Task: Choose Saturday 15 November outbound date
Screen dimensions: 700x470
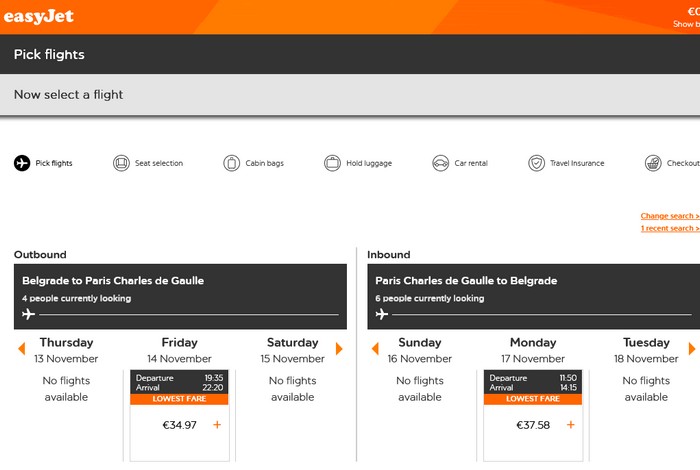Action: point(292,350)
